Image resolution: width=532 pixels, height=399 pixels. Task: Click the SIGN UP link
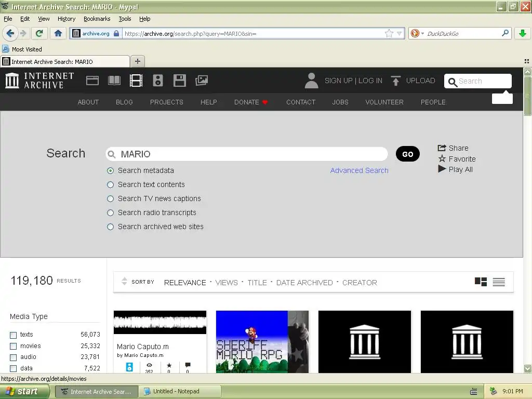tap(338, 81)
